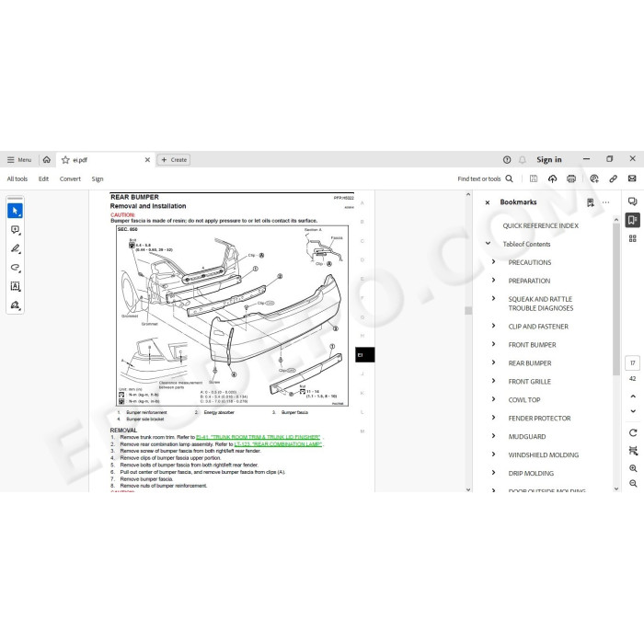Go to next page arrow
Image resolution: width=644 pixels, height=644 pixels.
click(633, 411)
